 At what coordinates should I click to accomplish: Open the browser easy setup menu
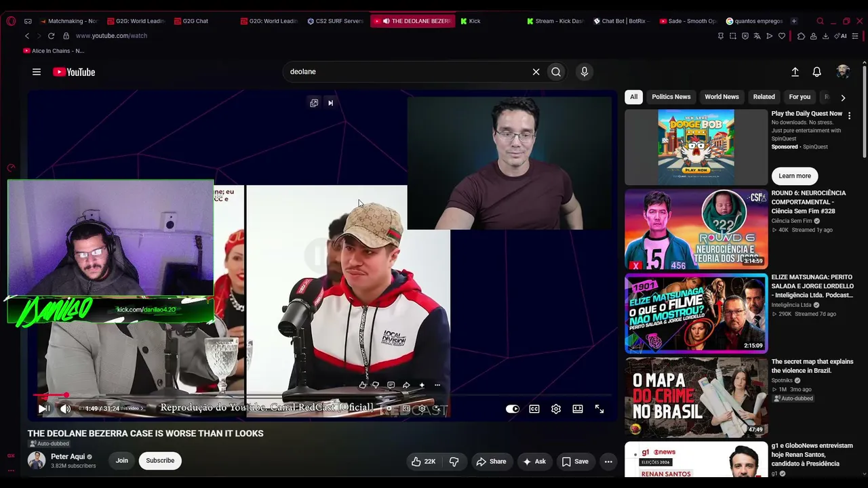pyautogui.click(x=856, y=36)
